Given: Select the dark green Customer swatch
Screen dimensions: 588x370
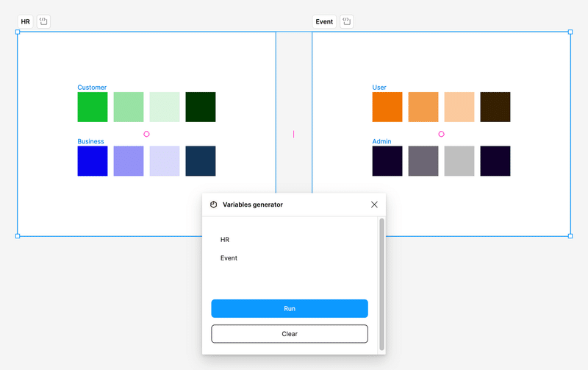Looking at the screenshot, I should tap(201, 107).
